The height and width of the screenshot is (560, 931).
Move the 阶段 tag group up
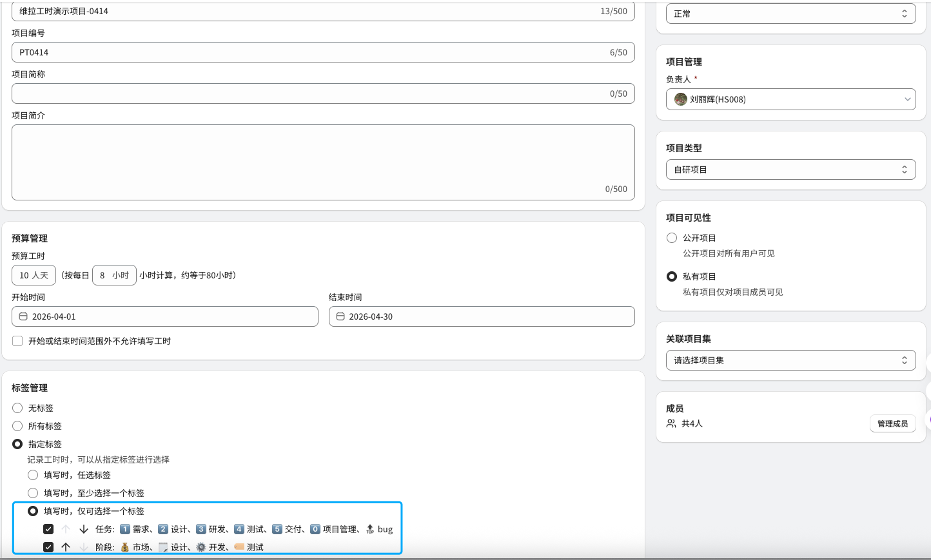click(x=66, y=547)
